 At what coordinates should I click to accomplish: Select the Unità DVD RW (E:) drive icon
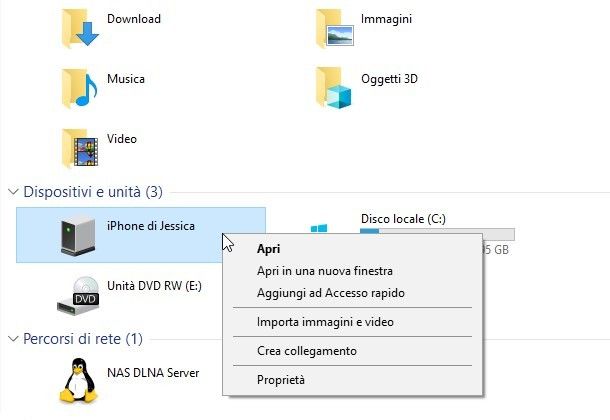click(78, 295)
